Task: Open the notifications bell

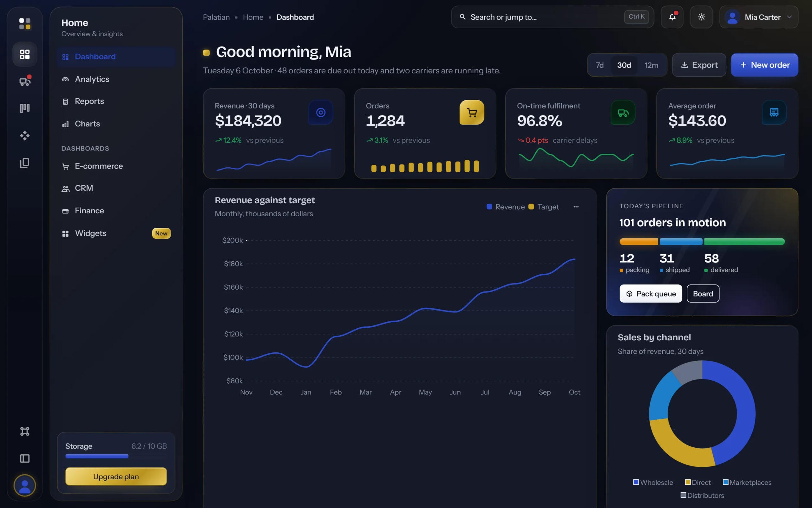Action: click(x=672, y=17)
